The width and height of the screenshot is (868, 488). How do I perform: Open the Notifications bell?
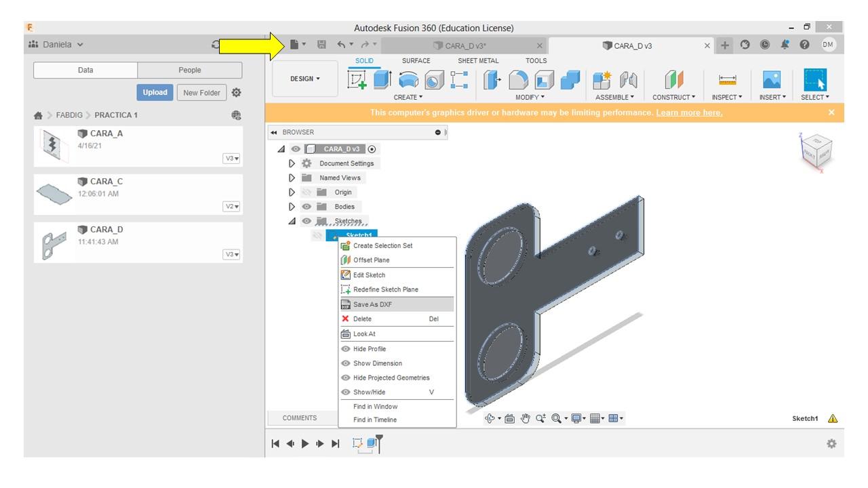click(785, 45)
